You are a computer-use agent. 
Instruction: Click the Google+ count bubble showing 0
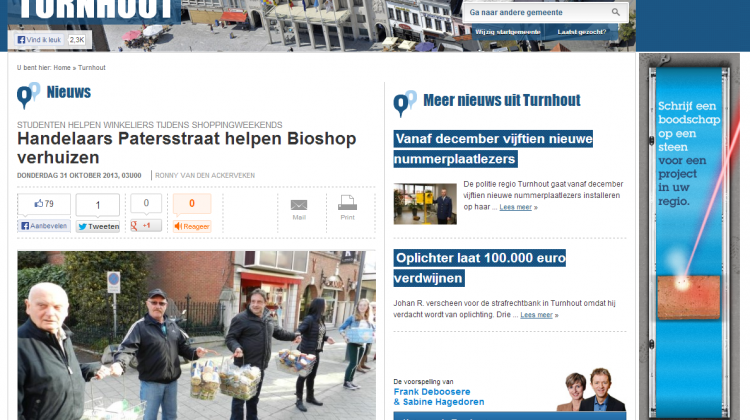click(x=146, y=203)
